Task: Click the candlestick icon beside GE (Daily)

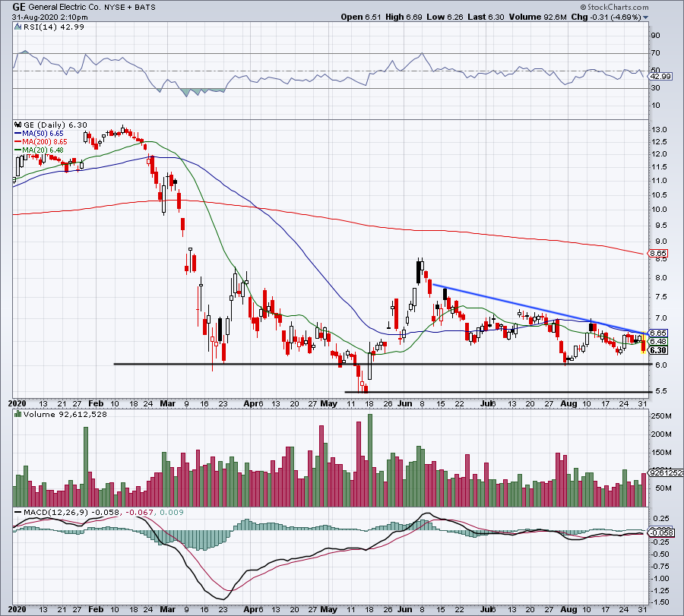Action: pyautogui.click(x=18, y=125)
